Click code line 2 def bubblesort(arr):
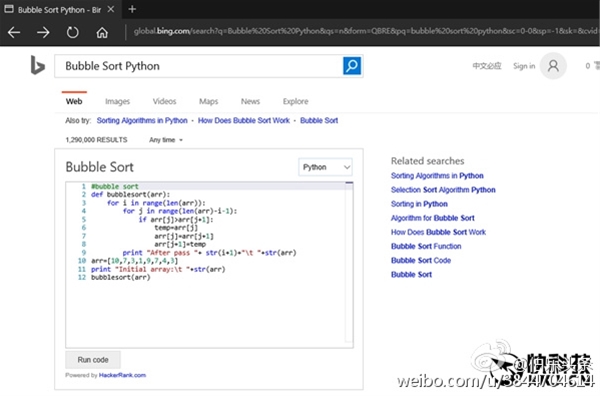 tap(130, 195)
